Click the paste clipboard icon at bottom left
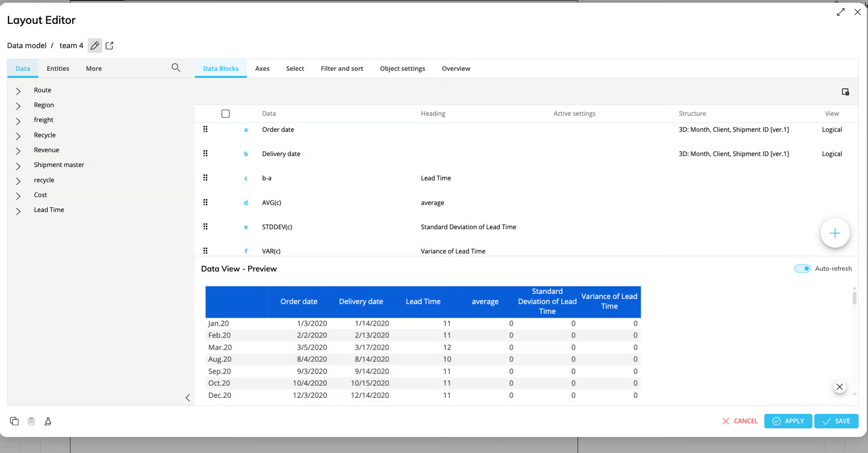The width and height of the screenshot is (868, 453). pos(31,421)
